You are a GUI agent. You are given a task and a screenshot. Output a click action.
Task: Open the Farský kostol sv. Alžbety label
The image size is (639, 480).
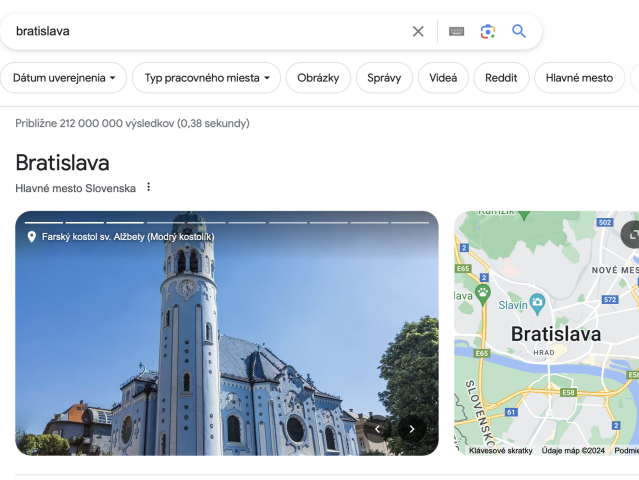[128, 237]
